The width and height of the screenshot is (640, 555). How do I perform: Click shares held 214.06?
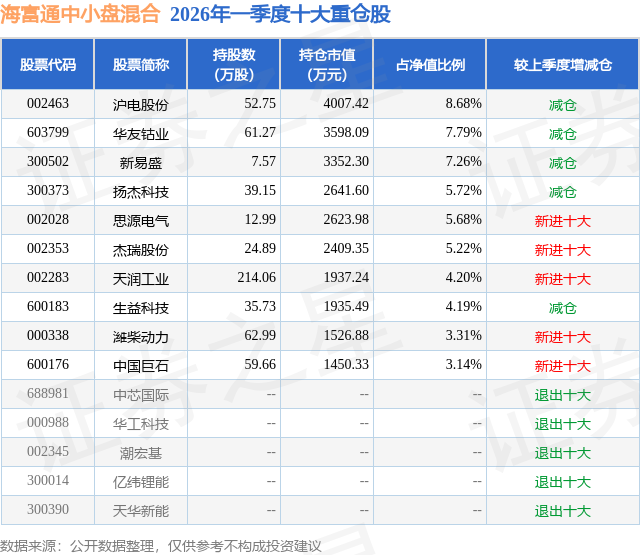pos(257,278)
